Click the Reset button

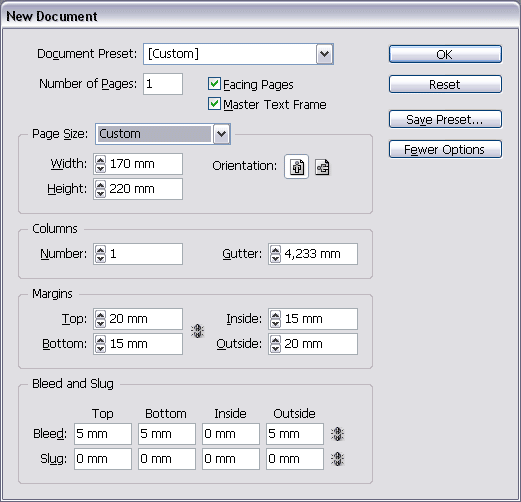(445, 84)
